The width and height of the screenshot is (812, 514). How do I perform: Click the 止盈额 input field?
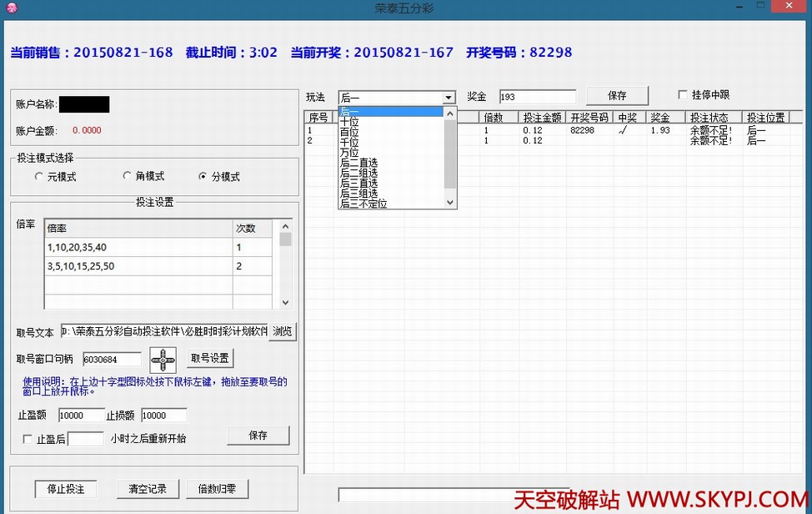[81, 416]
